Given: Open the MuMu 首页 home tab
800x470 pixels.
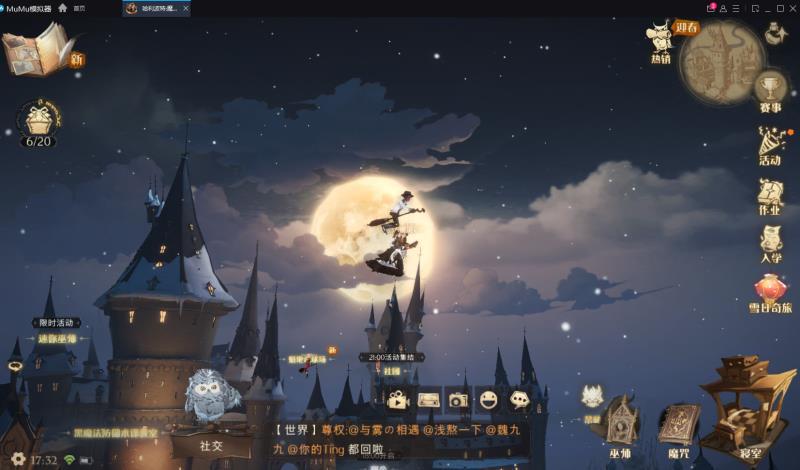Looking at the screenshot, I should point(80,9).
